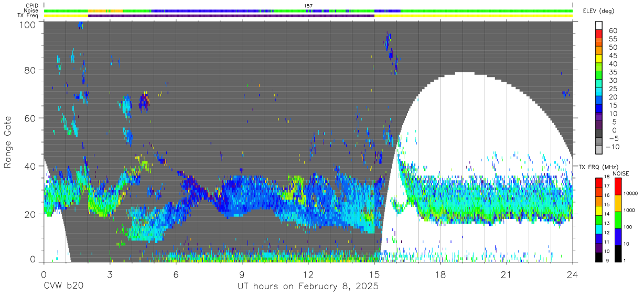This screenshot has width=644, height=297.
Task: Click the '40' tick label on Range Gate axis
Action: pos(31,166)
